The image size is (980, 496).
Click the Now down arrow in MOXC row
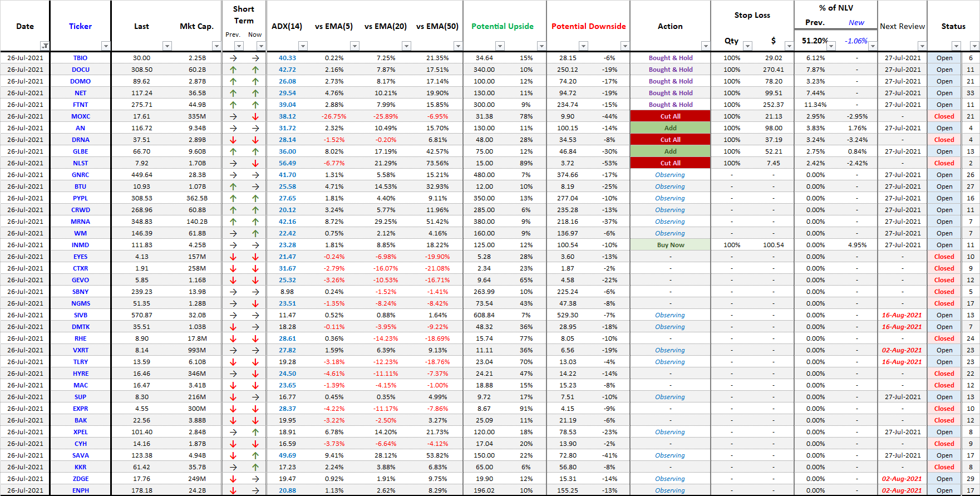click(x=255, y=116)
